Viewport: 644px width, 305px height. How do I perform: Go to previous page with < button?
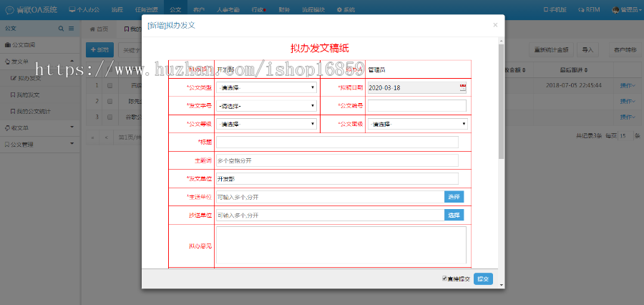point(106,137)
